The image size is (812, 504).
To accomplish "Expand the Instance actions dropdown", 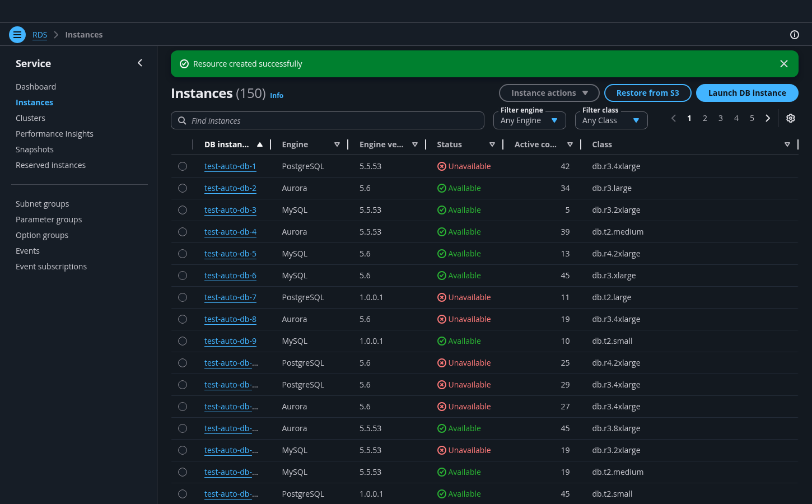I will click(549, 93).
